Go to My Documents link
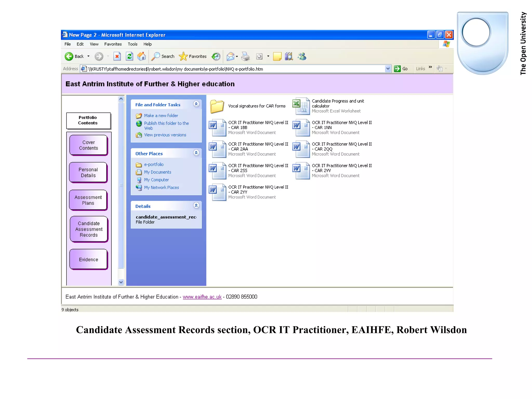This screenshot has height=399, width=532. coord(158,172)
